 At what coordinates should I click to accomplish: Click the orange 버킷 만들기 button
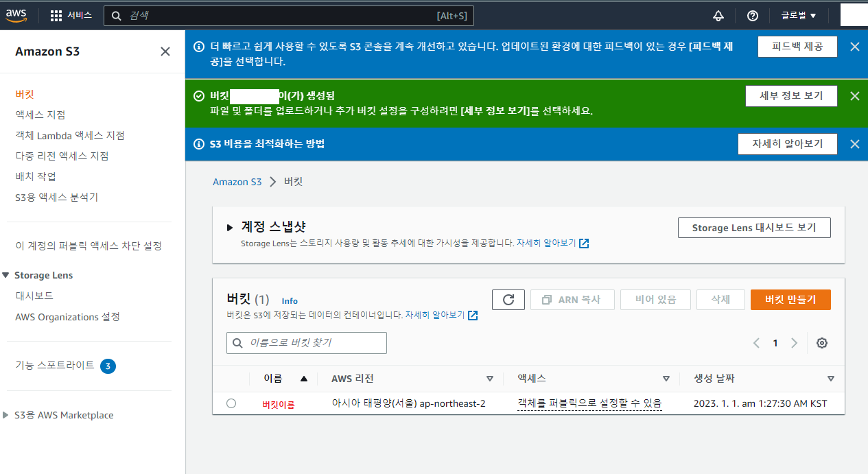(790, 300)
